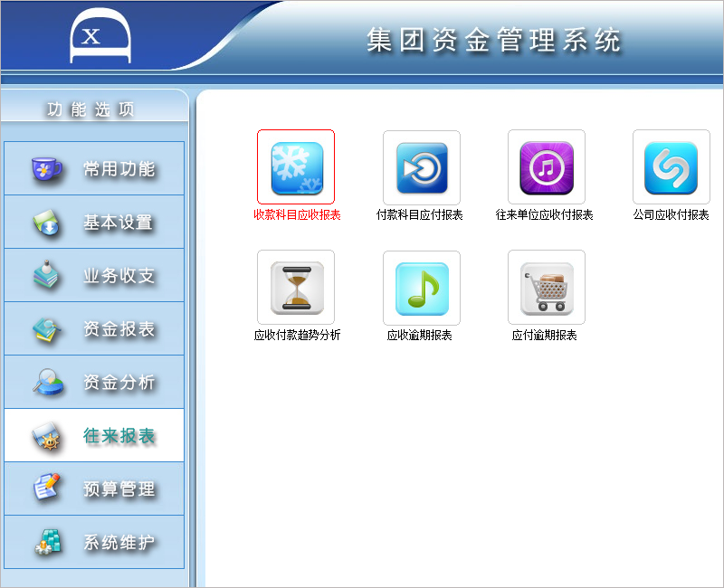
Task: Click the 应付逾期报表 label
Action: [x=544, y=335]
